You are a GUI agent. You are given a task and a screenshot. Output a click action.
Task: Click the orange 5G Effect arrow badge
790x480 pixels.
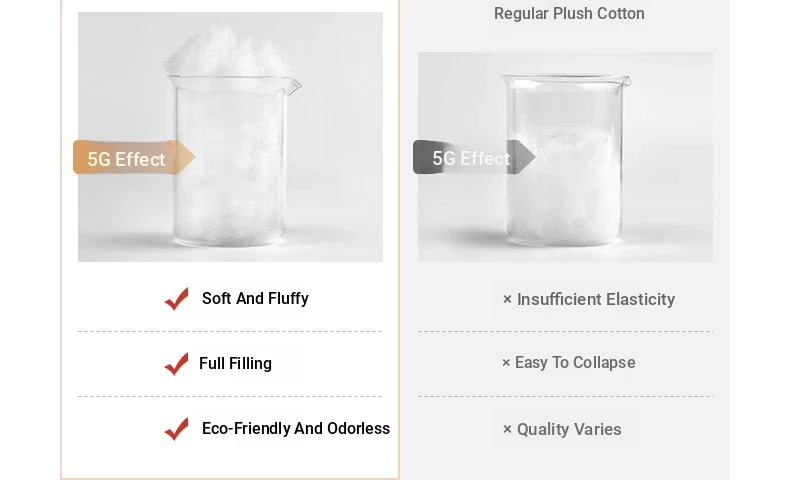tap(134, 158)
